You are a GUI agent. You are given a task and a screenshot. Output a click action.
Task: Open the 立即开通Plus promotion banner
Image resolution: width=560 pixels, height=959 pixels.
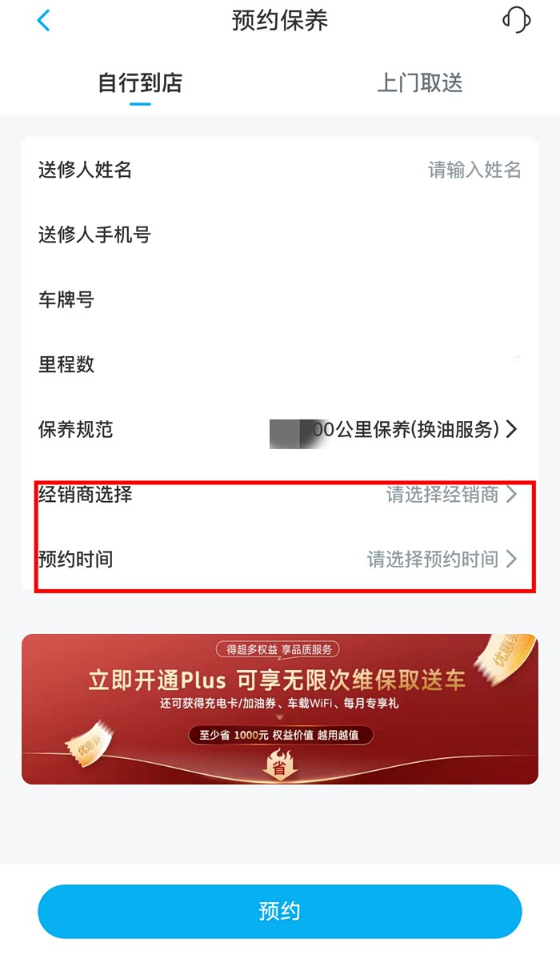[x=280, y=709]
